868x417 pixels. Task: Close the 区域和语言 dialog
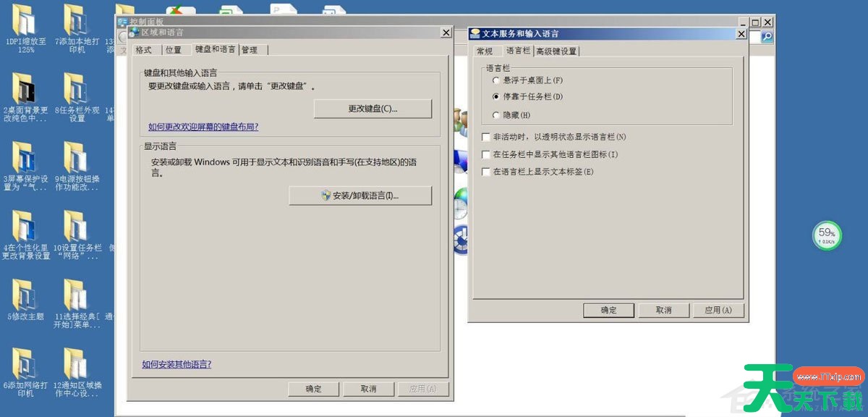[x=446, y=33]
